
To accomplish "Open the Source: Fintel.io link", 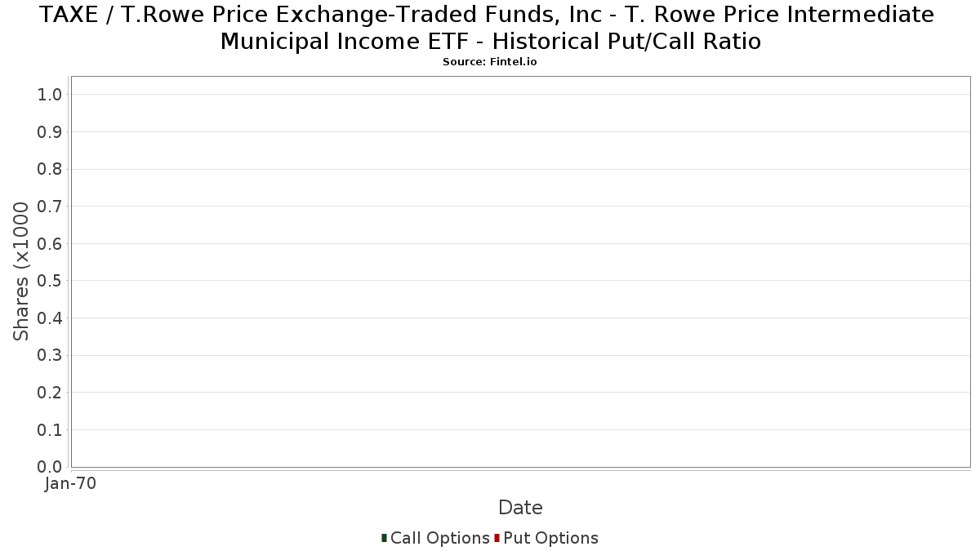I will click(x=490, y=62).
